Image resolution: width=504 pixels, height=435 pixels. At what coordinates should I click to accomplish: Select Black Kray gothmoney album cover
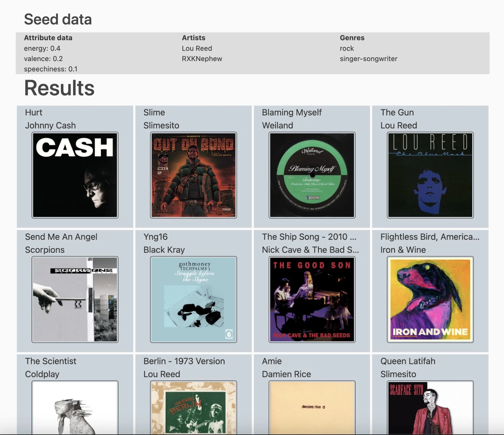(x=193, y=299)
